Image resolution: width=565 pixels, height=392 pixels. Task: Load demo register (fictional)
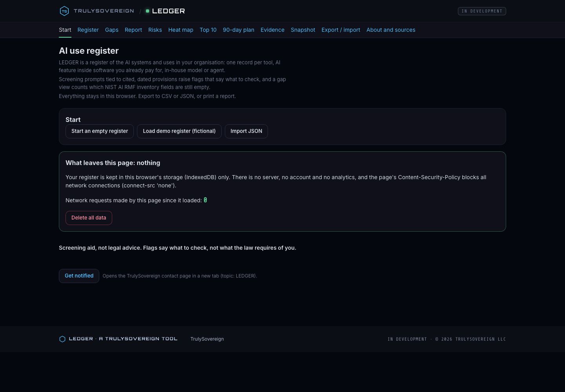tap(179, 131)
